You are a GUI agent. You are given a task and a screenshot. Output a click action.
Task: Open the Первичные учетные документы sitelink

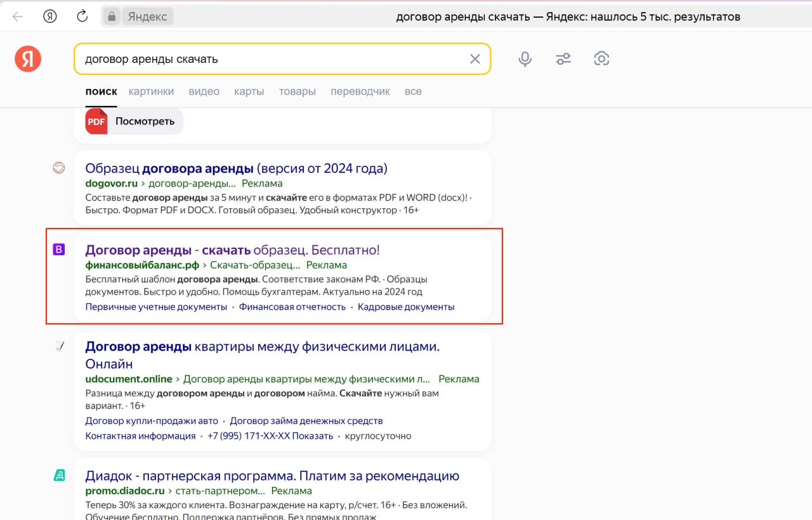coord(156,307)
